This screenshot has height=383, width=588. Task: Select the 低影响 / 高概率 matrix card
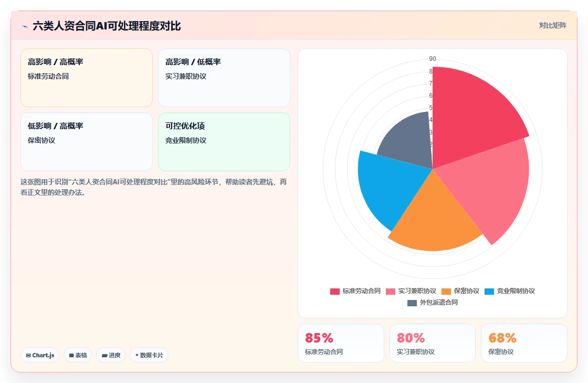click(x=87, y=142)
